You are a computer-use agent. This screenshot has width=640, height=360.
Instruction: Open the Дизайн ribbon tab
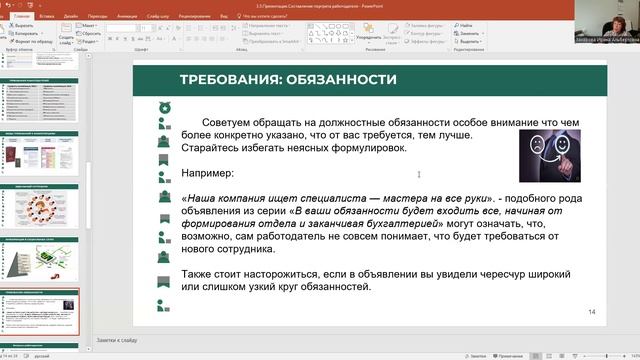71,16
